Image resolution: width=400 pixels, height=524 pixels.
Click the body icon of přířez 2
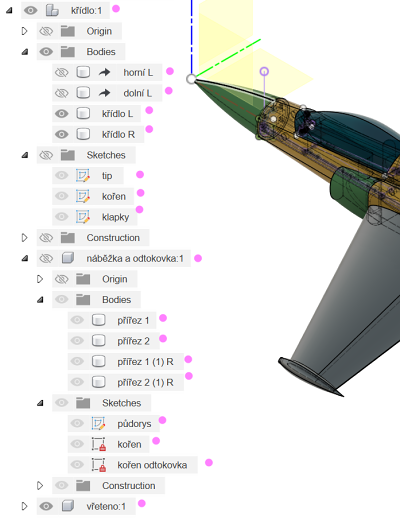99,341
